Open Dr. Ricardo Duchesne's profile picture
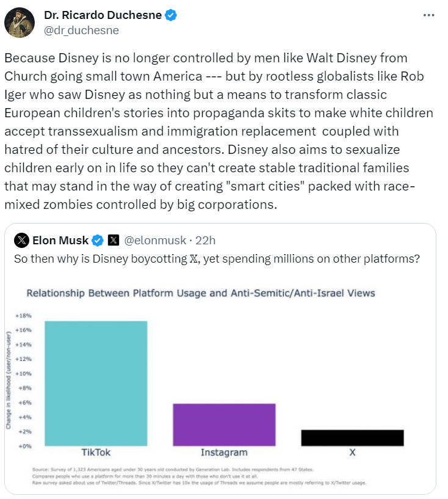The height and width of the screenshot is (499, 448). point(20,23)
